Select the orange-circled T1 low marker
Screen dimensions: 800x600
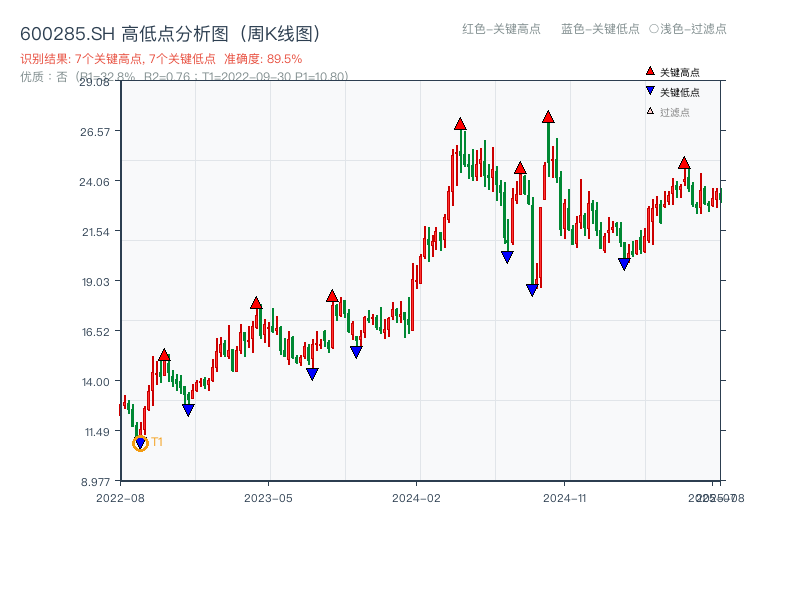140,443
